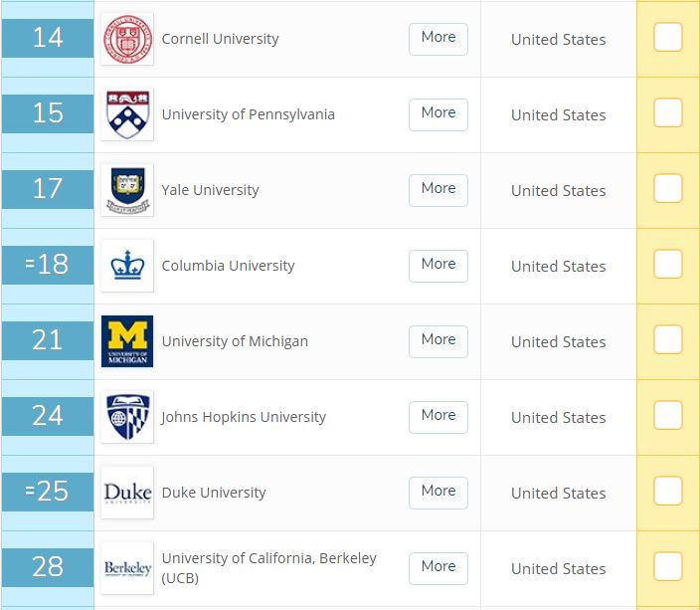Open the Johns Hopkins University name link
Screen dimensions: 700x610
tap(244, 417)
